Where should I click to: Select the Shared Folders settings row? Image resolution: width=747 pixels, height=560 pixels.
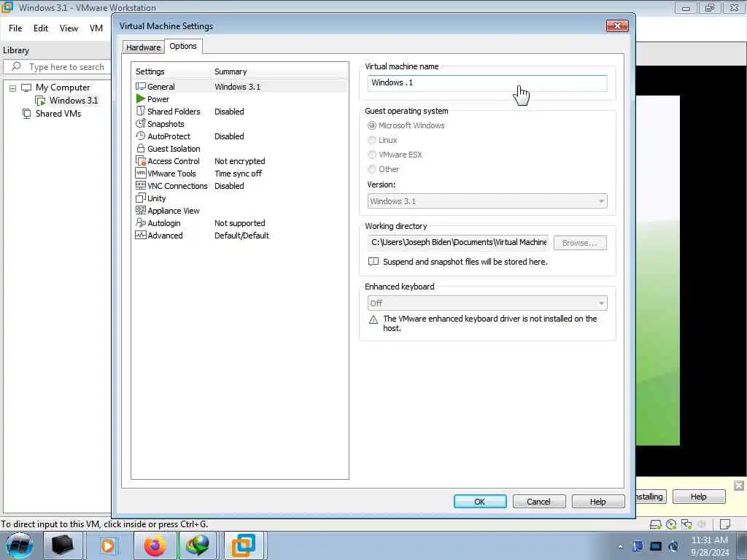click(x=241, y=111)
